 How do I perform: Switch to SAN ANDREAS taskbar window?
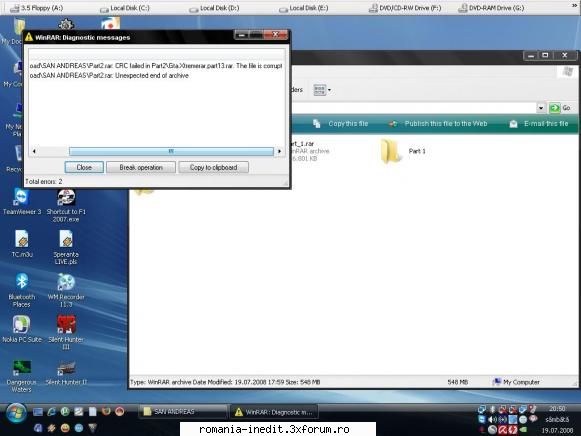183,412
